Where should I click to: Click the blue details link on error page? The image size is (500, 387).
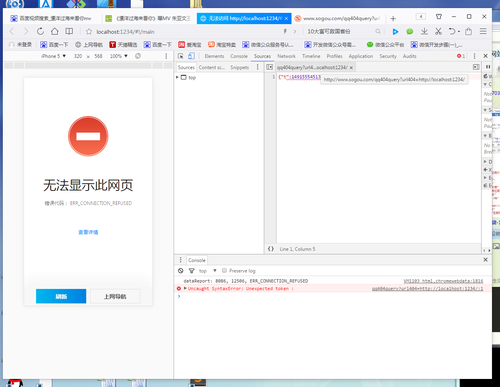tap(88, 232)
